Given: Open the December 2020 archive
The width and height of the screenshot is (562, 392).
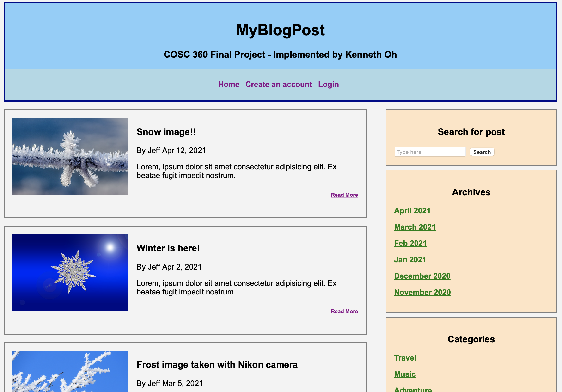Looking at the screenshot, I should tap(422, 276).
